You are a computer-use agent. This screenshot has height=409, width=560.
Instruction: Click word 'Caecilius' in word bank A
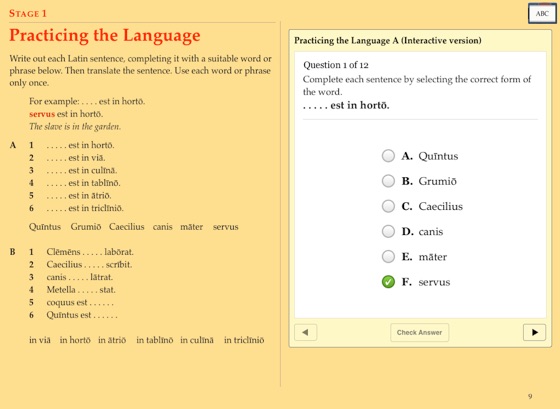pos(127,227)
